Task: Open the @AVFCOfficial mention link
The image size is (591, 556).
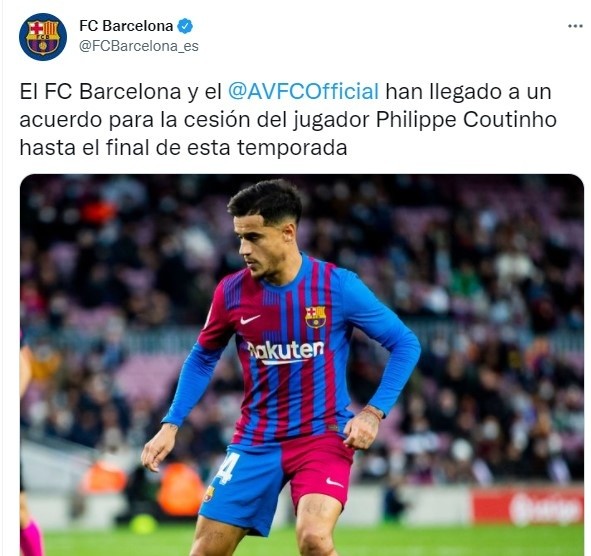Action: [303, 92]
